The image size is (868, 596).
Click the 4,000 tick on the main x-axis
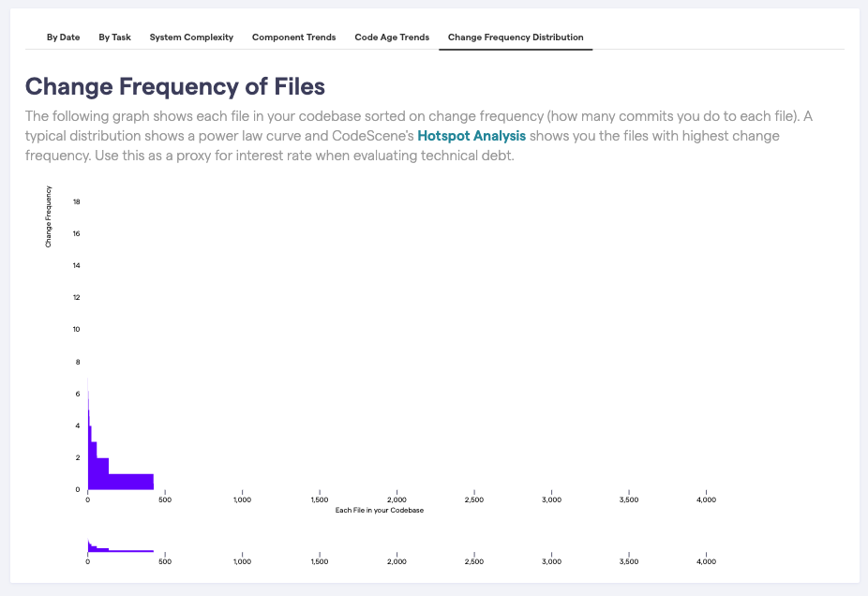[x=706, y=499]
